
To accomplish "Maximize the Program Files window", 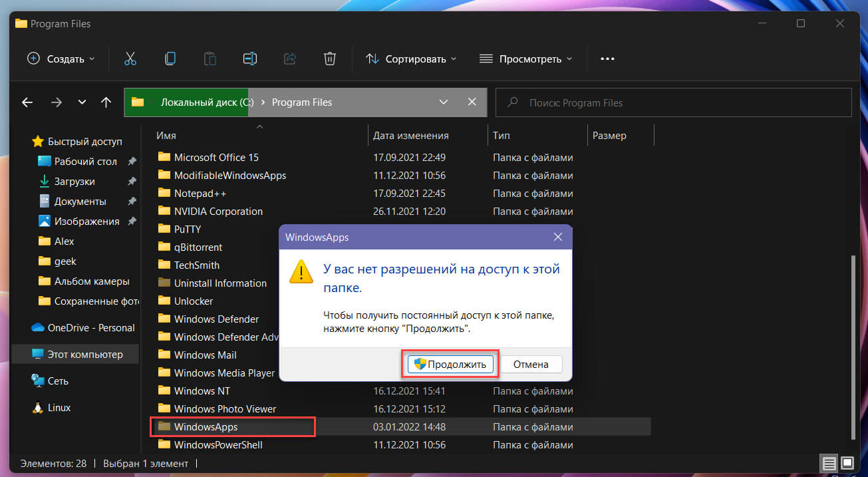I will coord(801,23).
